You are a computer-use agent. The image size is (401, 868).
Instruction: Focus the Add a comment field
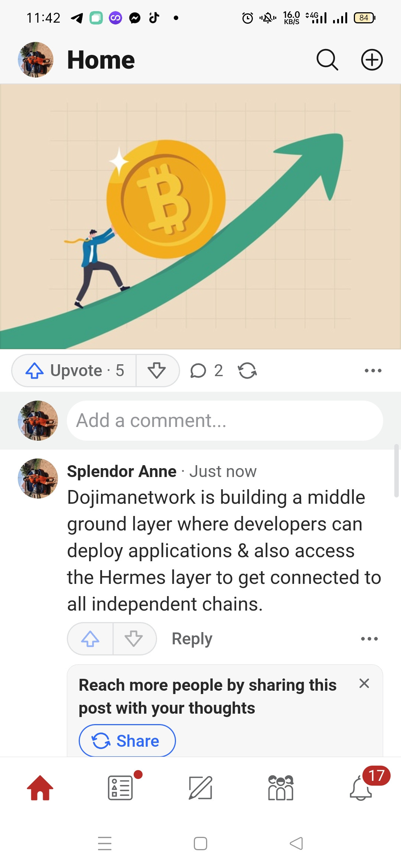[225, 421]
